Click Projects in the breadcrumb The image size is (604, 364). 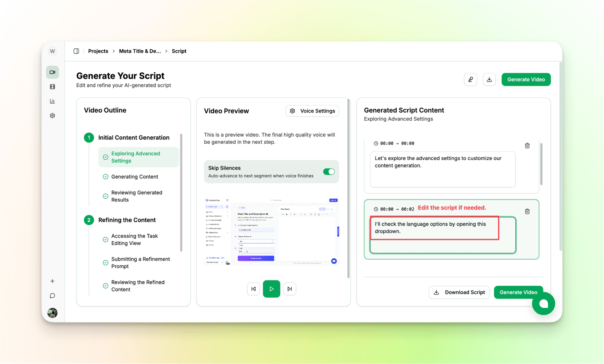click(x=98, y=51)
